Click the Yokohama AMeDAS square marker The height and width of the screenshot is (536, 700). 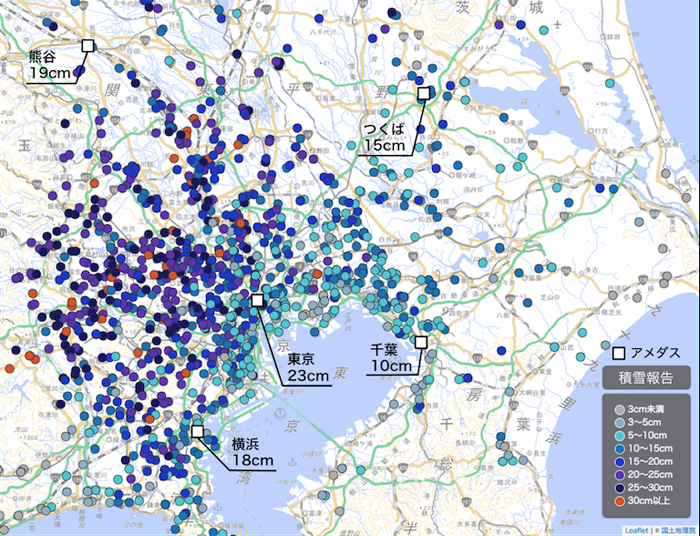pos(197,432)
